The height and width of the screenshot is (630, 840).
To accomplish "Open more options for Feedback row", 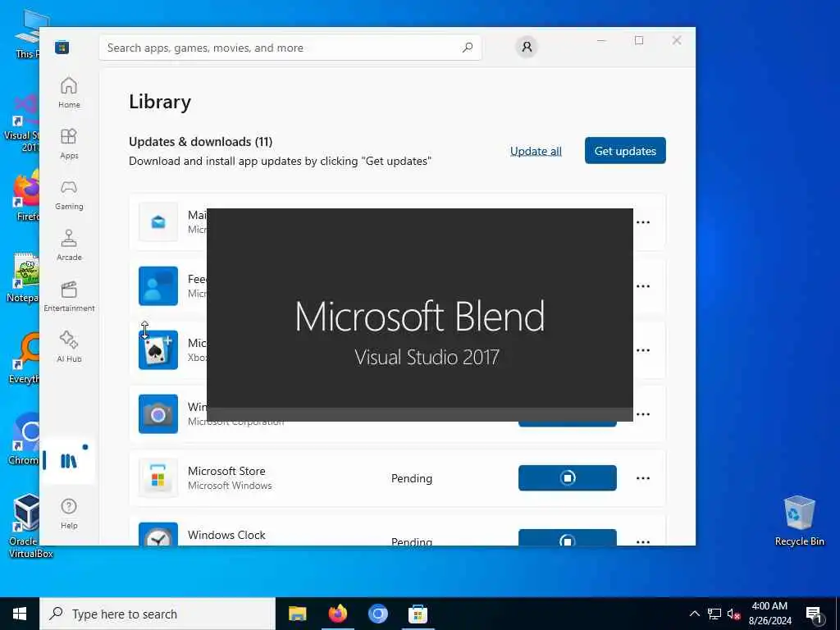I will (643, 286).
